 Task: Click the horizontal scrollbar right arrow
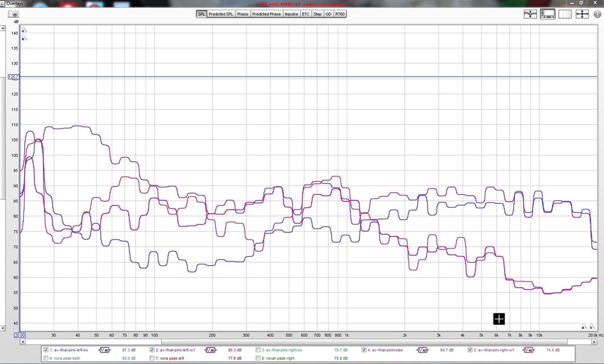tap(594, 342)
